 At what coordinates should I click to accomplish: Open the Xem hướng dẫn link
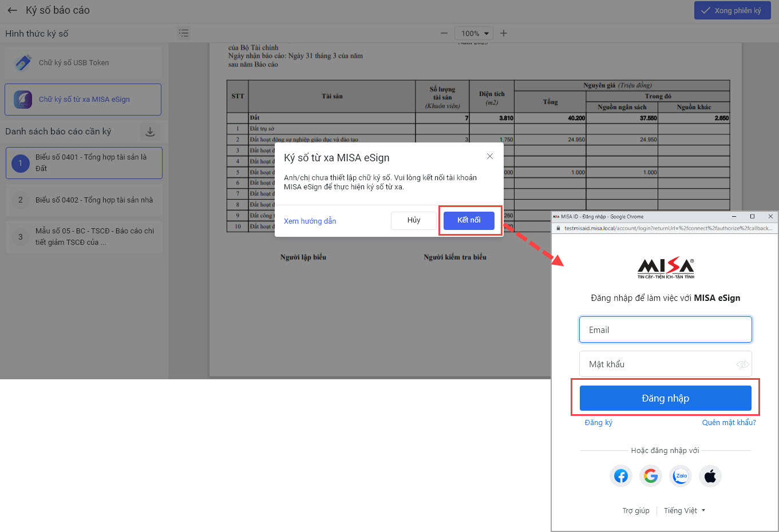click(310, 221)
